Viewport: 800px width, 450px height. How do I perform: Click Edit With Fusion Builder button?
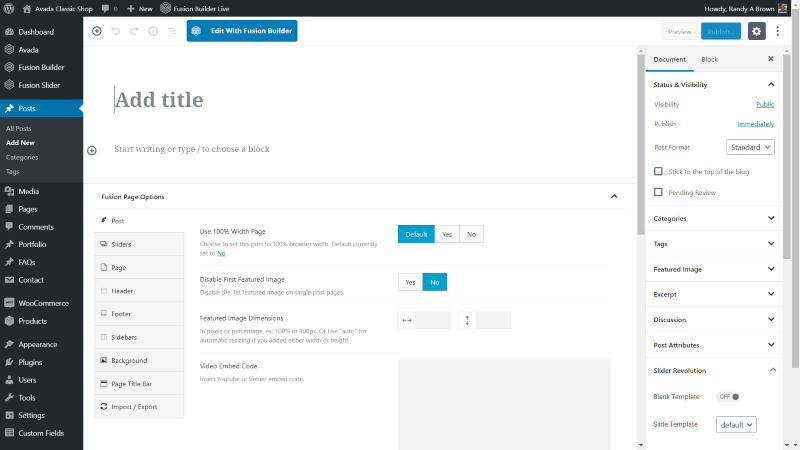(242, 31)
